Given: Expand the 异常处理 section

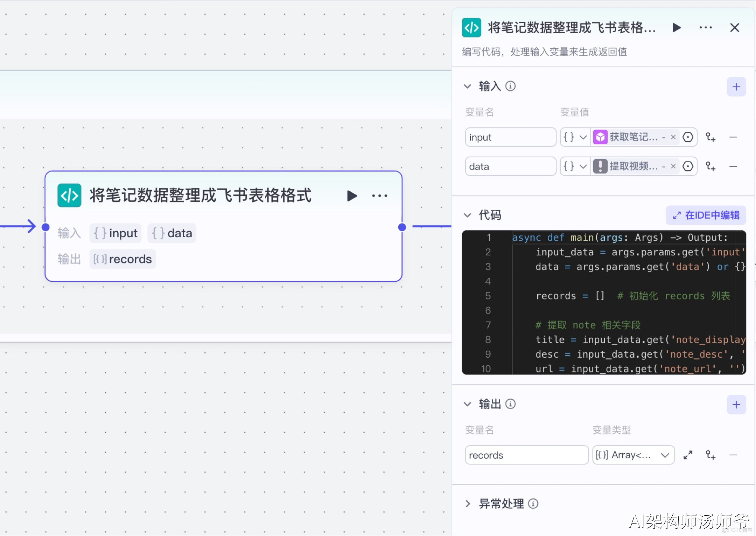Looking at the screenshot, I should pyautogui.click(x=468, y=504).
